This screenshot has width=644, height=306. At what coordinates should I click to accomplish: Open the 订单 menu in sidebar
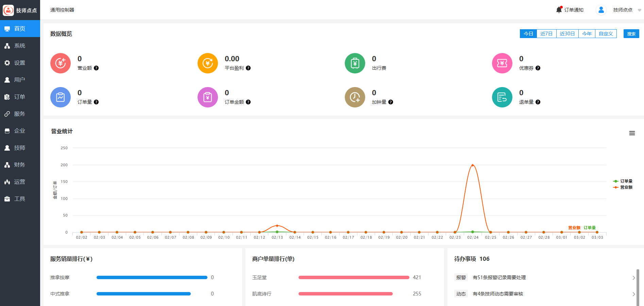pyautogui.click(x=20, y=97)
